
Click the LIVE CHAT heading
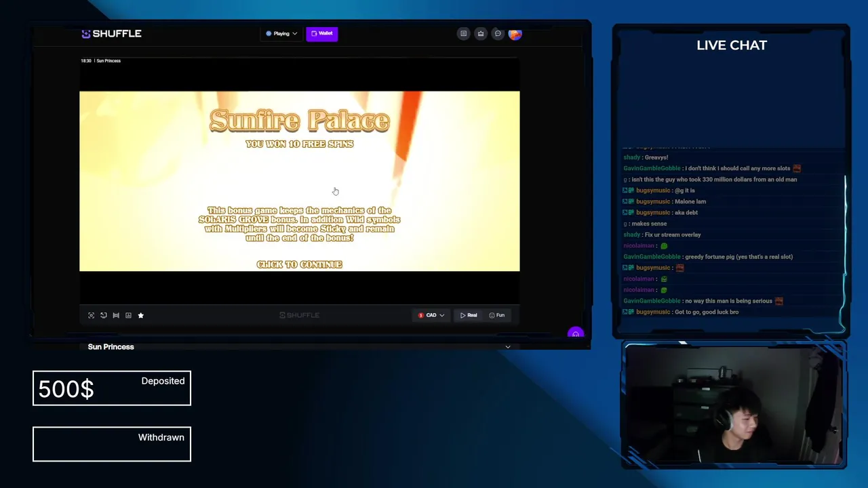point(731,45)
